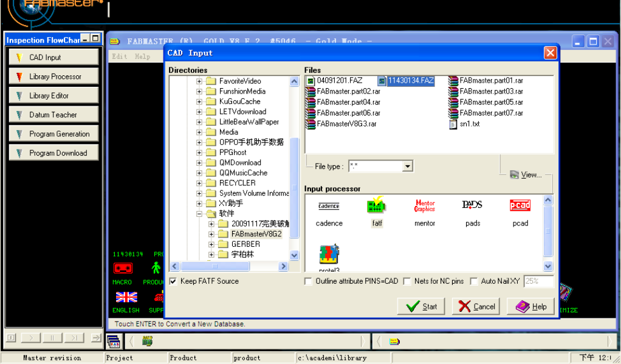Expand the FABmasterV8G2 folder
This screenshot has width=621, height=364.
click(211, 234)
